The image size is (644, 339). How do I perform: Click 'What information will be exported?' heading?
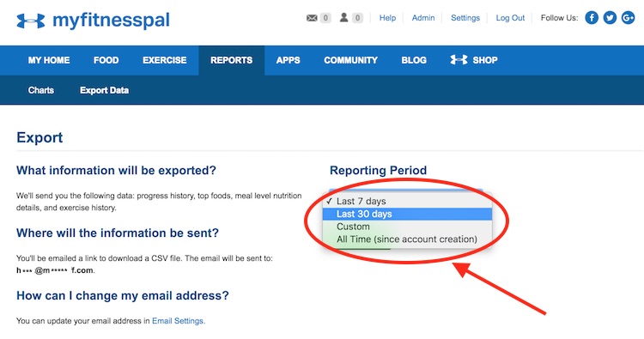pyautogui.click(x=116, y=170)
